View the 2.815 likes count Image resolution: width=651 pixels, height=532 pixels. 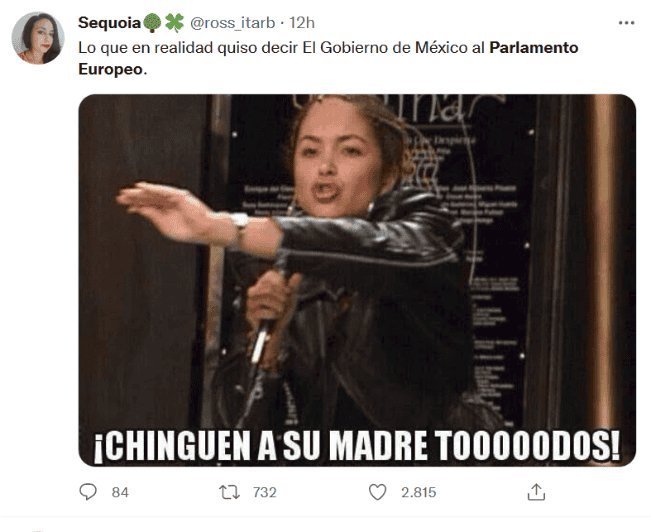[418, 492]
